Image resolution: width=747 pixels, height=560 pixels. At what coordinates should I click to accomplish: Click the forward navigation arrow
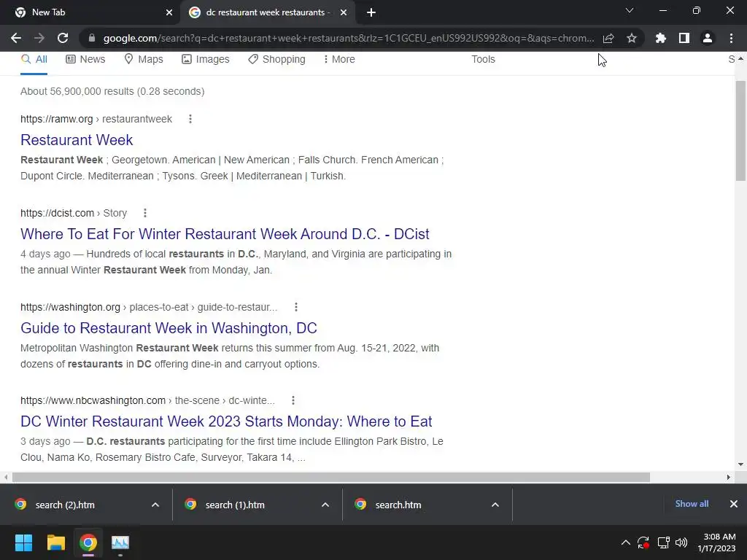click(39, 38)
